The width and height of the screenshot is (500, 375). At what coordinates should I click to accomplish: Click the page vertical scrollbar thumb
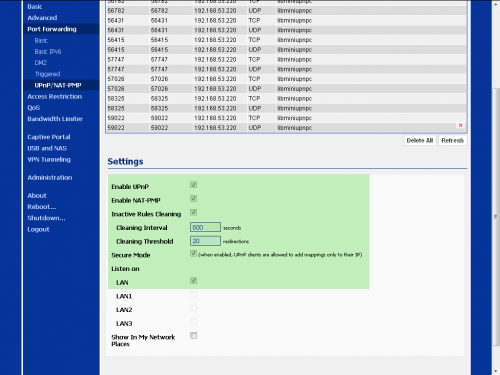[495, 217]
